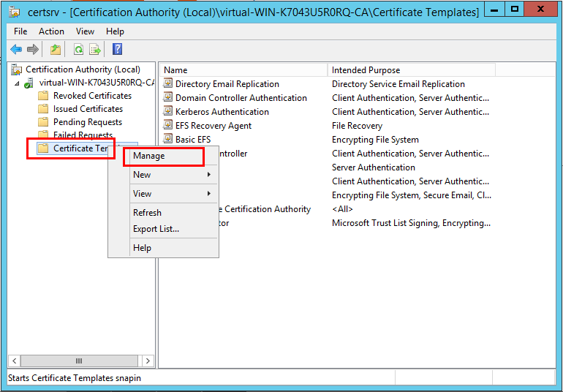Choose Manage from the context menu
This screenshot has height=392, width=563.
click(149, 156)
